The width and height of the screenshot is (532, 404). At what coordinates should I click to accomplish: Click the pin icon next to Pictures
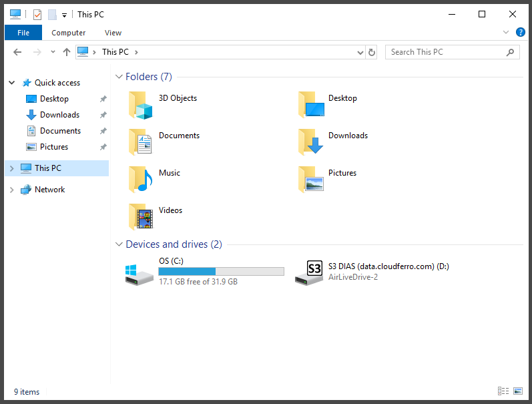[x=103, y=147]
